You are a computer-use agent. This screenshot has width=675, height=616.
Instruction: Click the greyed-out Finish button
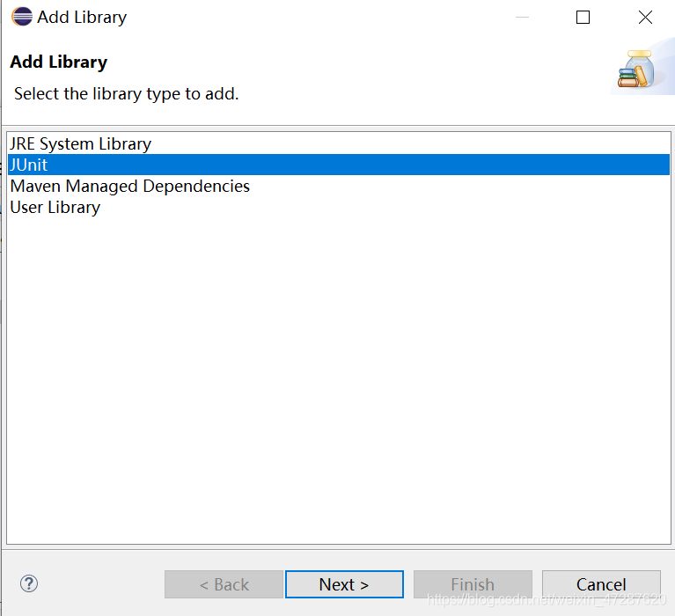pos(473,584)
